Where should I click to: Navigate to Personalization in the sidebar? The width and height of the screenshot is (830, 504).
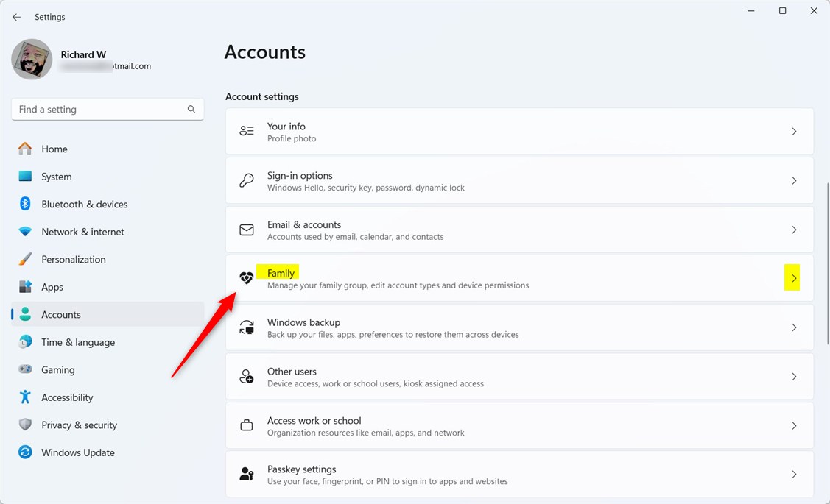tap(74, 259)
